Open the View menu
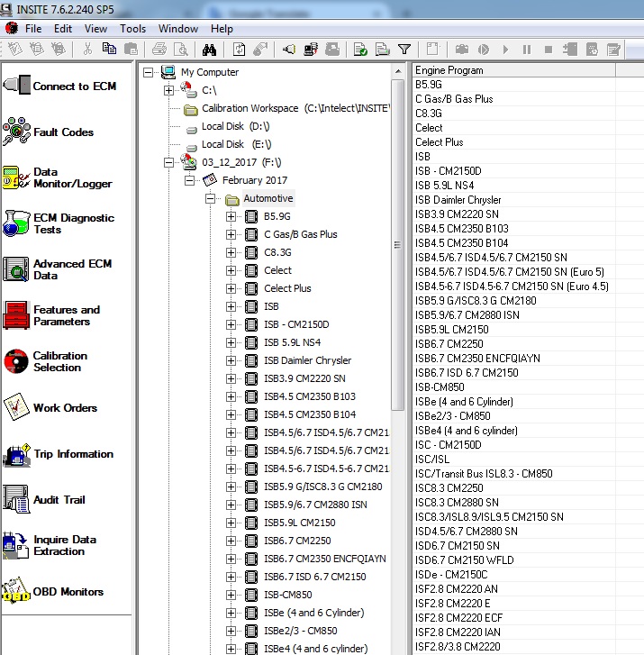 [x=95, y=29]
